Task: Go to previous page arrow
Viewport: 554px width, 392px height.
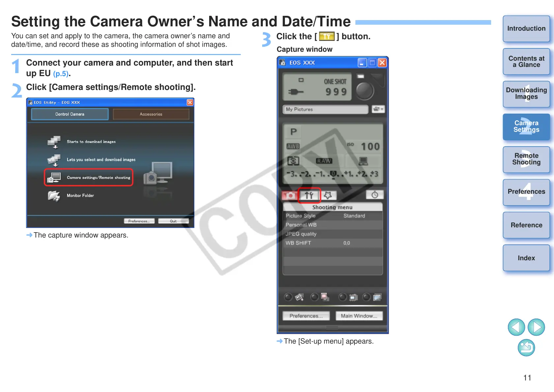Action: [x=516, y=327]
